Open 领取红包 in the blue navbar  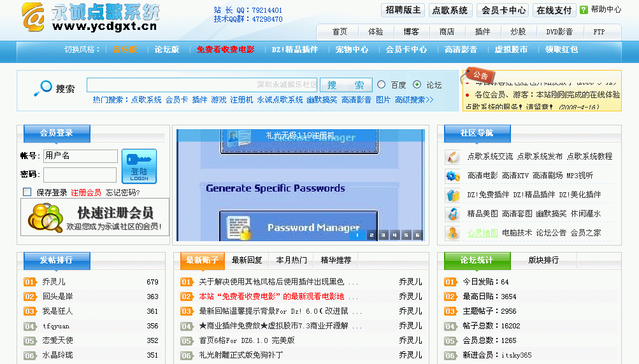[561, 50]
